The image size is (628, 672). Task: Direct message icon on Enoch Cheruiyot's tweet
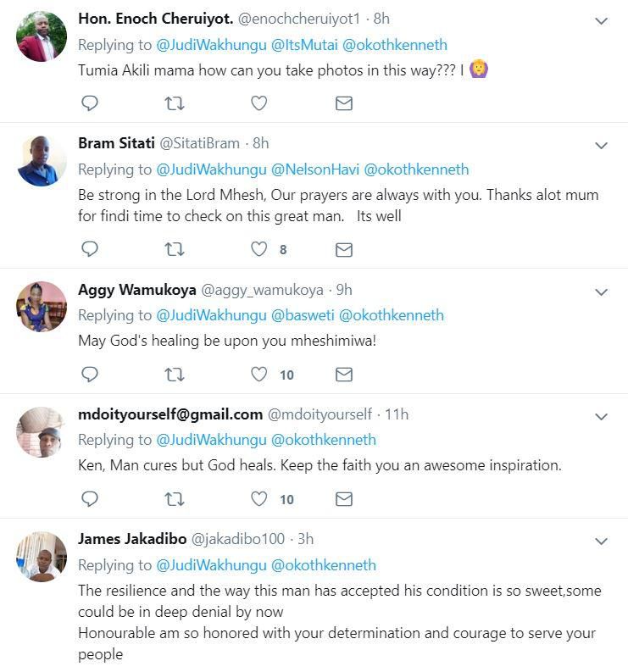(x=343, y=103)
